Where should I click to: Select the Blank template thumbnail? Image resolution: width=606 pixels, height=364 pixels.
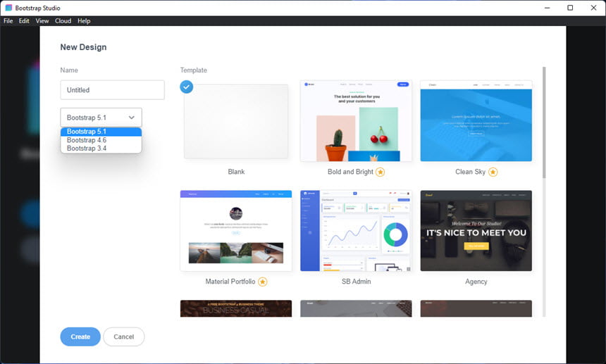[x=236, y=121]
